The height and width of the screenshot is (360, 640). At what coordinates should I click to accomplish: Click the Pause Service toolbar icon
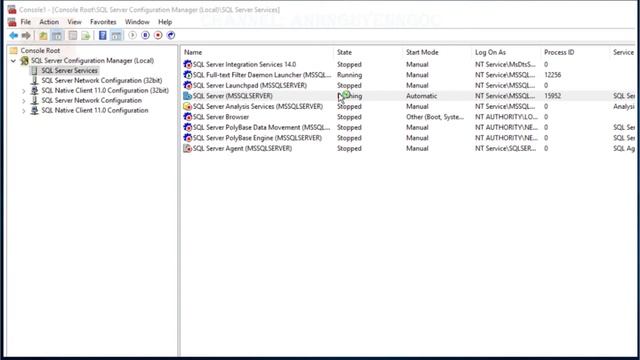[x=145, y=36]
